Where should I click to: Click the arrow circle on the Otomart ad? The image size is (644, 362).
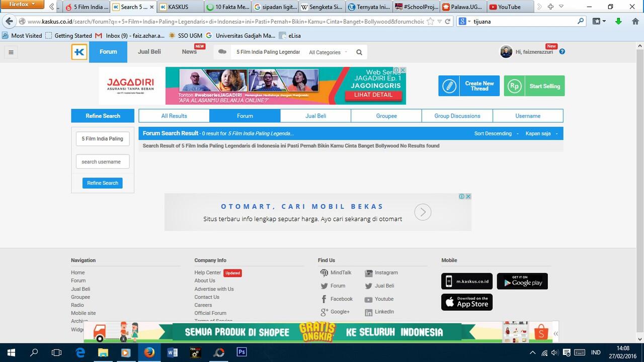coord(423,213)
